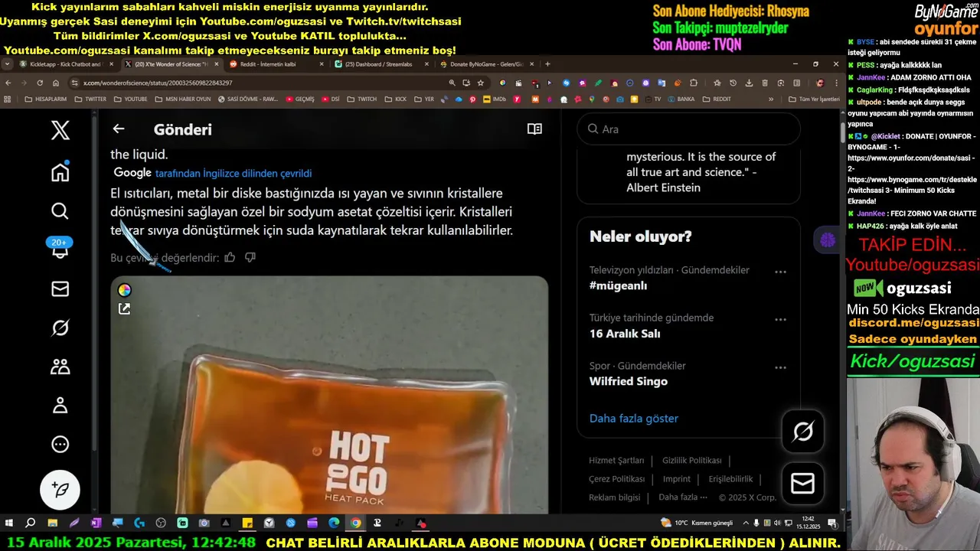This screenshot has height=551, width=980.
Task: Like the translation with thumbs up
Action: [230, 257]
